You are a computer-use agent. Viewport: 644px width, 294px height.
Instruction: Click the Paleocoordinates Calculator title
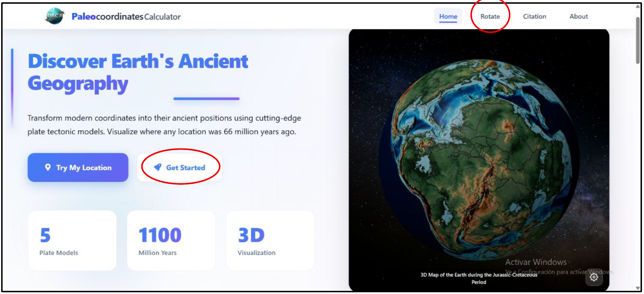126,17
